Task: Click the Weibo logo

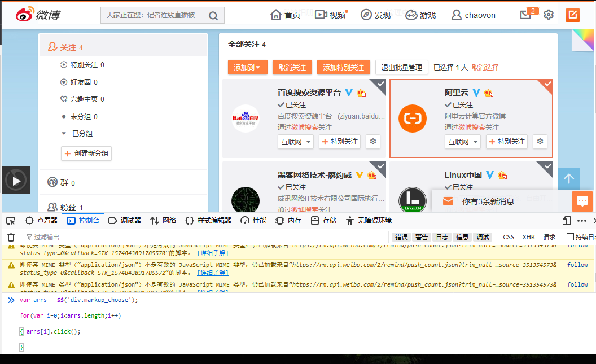Action: pos(38,15)
